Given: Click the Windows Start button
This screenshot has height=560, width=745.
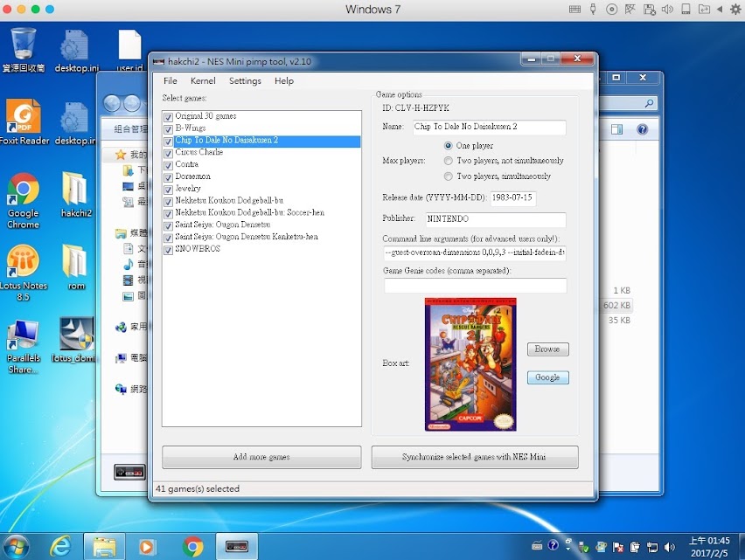Looking at the screenshot, I should (x=16, y=547).
